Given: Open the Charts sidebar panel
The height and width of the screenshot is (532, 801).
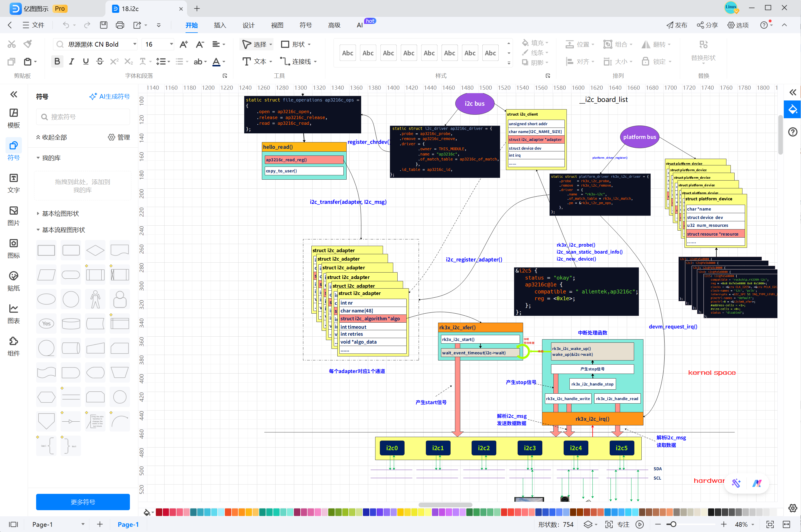Looking at the screenshot, I should pyautogui.click(x=14, y=314).
